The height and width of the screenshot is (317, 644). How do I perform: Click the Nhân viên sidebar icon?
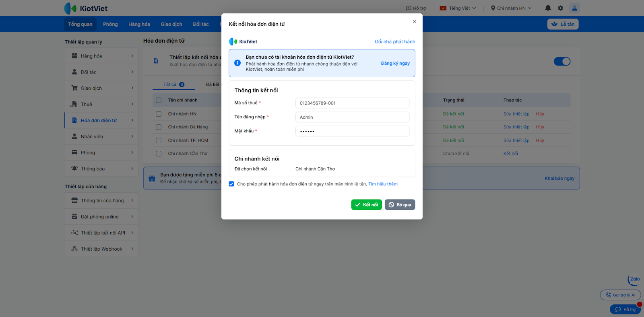click(x=74, y=136)
